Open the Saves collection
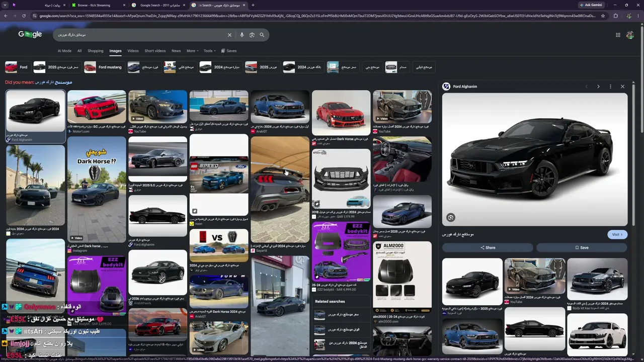This screenshot has height=362, width=644. click(229, 51)
